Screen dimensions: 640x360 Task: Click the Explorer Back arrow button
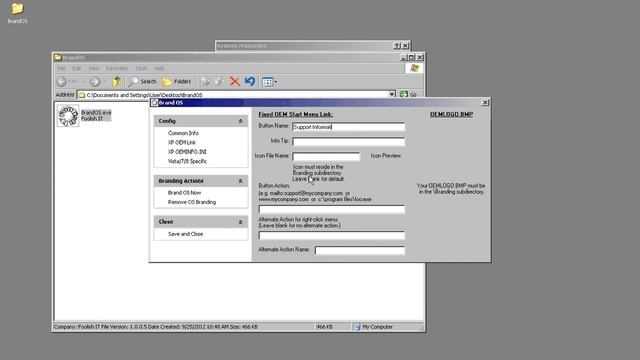[x=62, y=82]
